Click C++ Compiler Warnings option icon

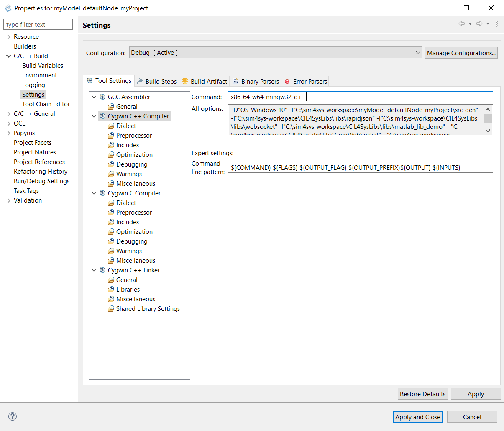[111, 174]
